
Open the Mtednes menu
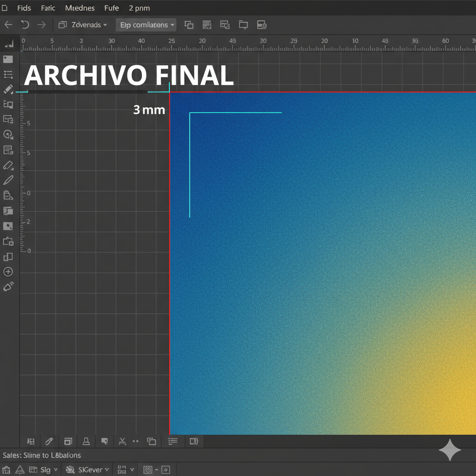coord(79,8)
